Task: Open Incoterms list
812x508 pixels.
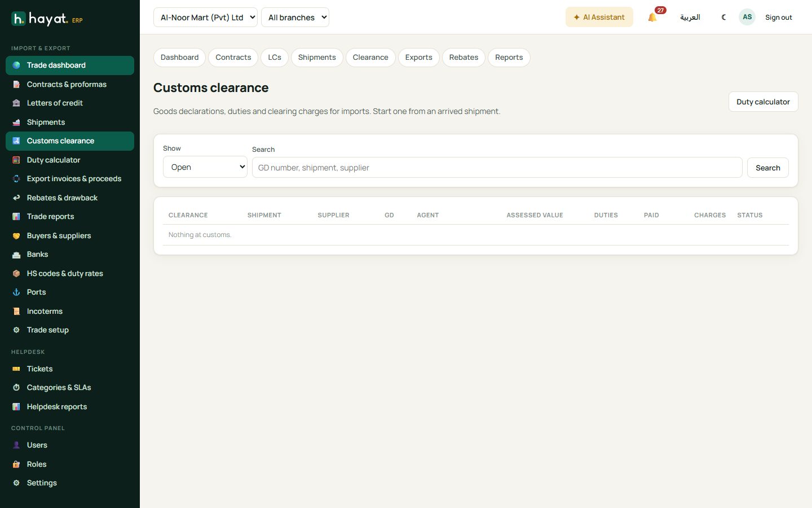Action: click(x=70, y=311)
